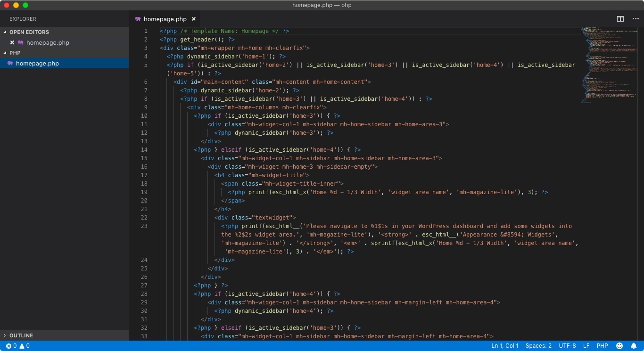Click elseif on line 14
Image resolution: width=644 pixels, height=351 pixels.
[x=231, y=150]
